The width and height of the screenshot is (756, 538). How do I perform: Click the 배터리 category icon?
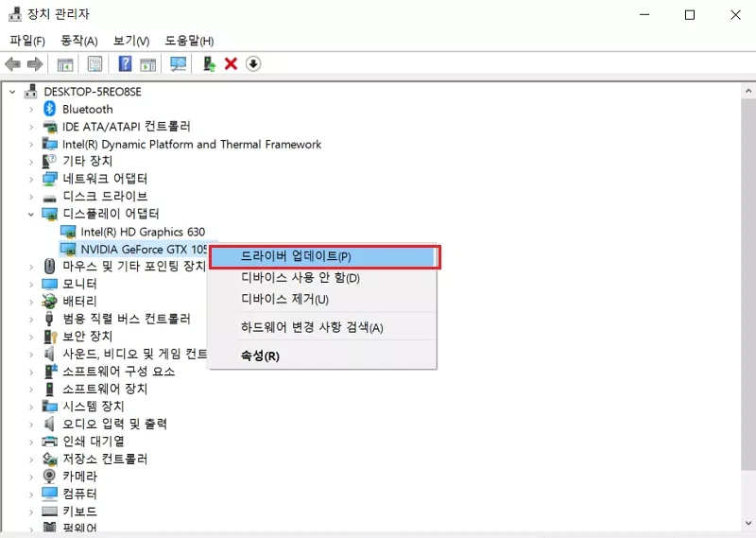pos(50,301)
